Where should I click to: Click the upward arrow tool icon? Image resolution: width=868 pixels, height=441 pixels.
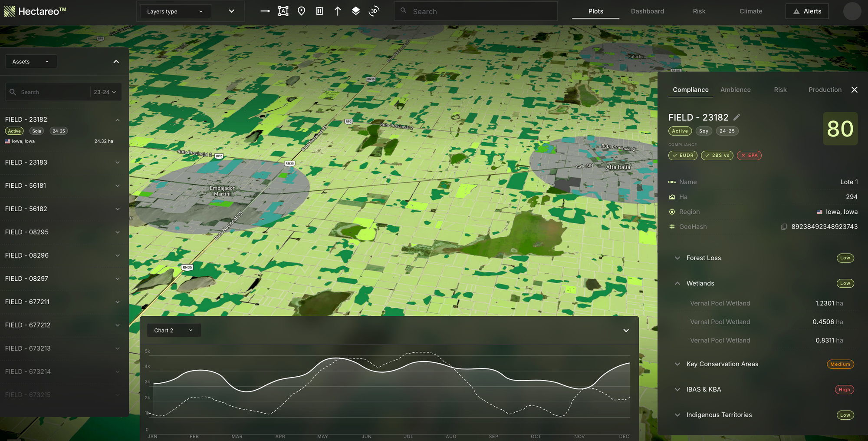click(x=338, y=11)
